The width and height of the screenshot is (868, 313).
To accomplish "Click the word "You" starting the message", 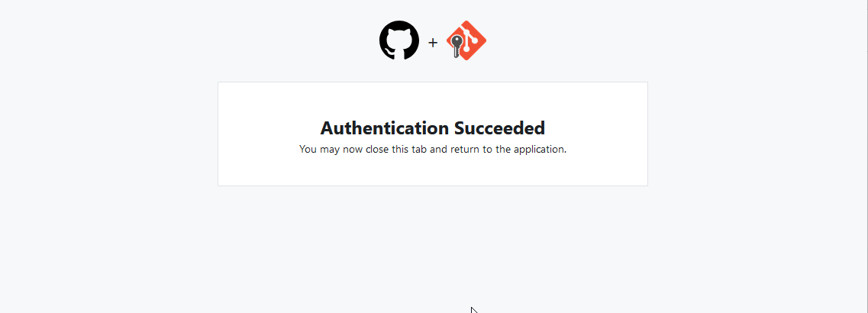I will click(308, 150).
